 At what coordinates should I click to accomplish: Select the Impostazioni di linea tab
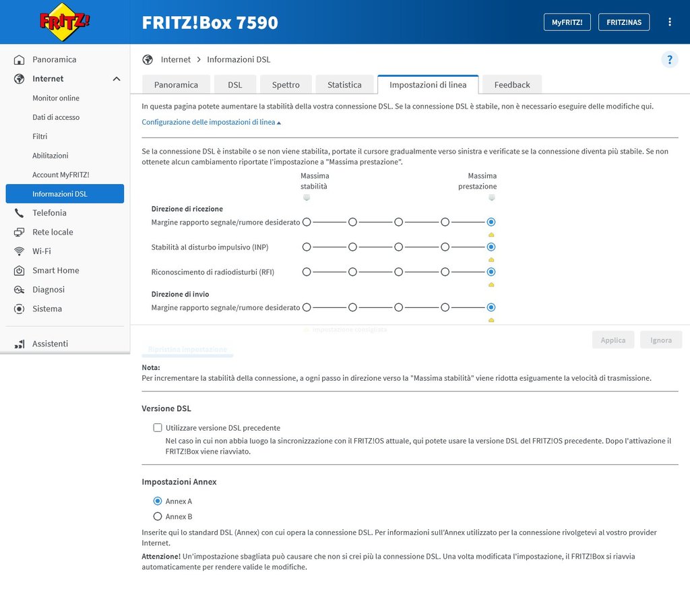pyautogui.click(x=428, y=84)
